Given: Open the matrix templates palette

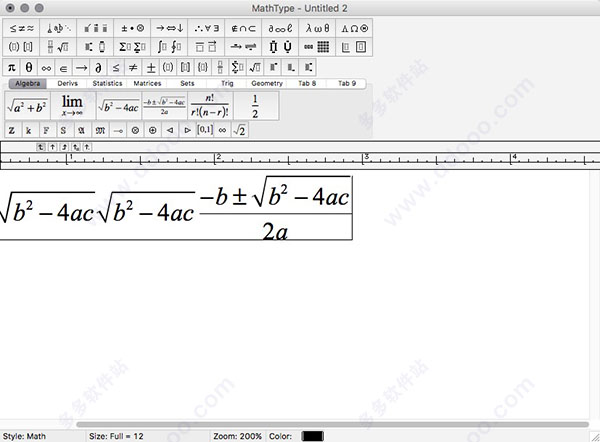Looking at the screenshot, I should click(317, 47).
